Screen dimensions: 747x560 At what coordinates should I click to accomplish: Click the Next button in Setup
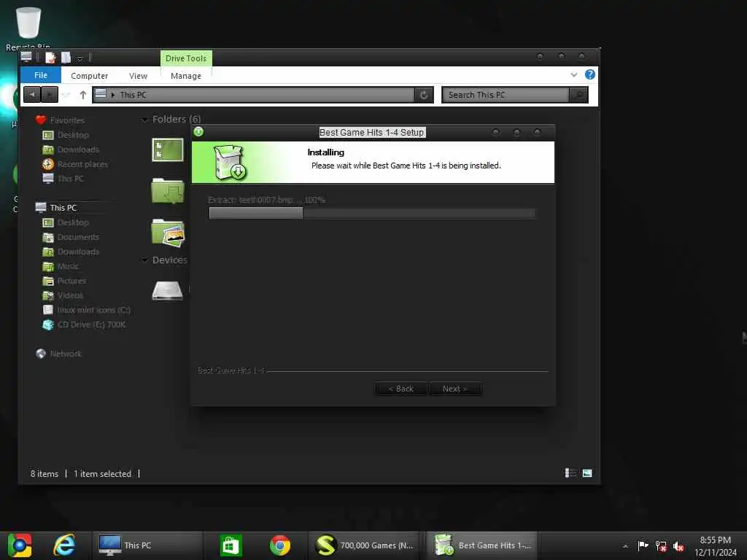tap(454, 389)
